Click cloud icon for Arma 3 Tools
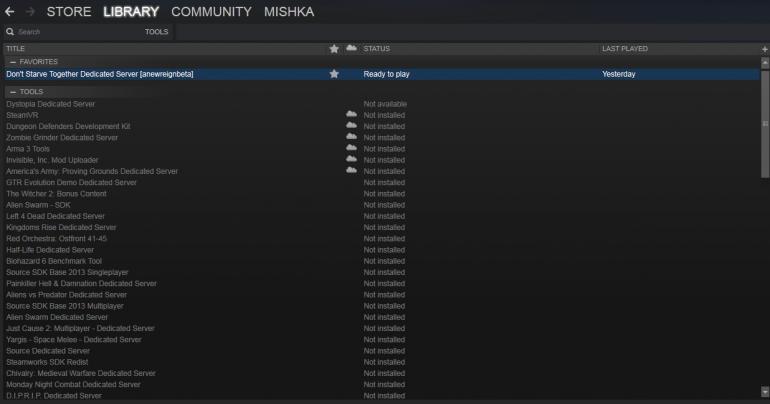This screenshot has width=770, height=404. [351, 149]
